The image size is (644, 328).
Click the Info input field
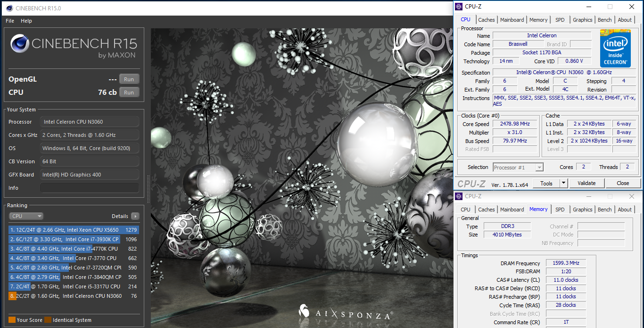[90, 188]
